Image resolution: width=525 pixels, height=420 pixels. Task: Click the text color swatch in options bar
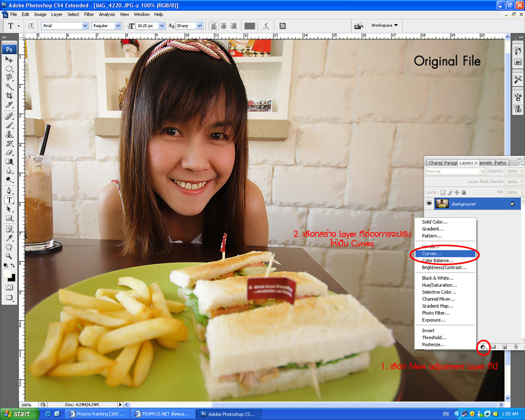coord(249,26)
